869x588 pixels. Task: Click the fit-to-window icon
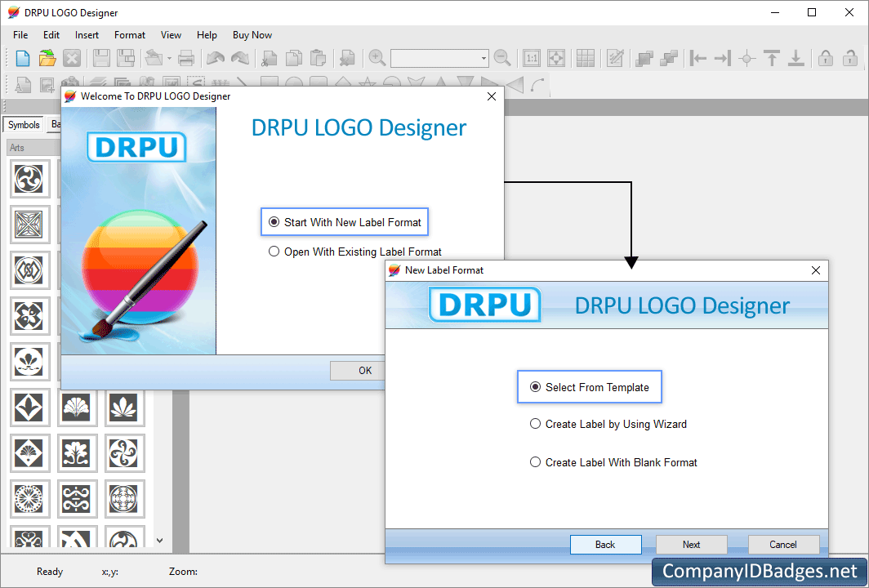(556, 58)
